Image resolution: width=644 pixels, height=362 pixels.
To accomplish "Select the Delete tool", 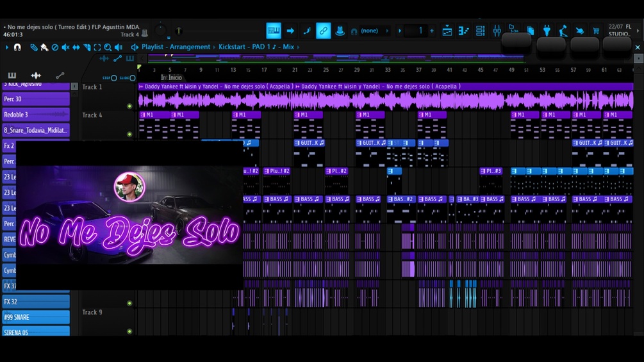I will point(55,47).
